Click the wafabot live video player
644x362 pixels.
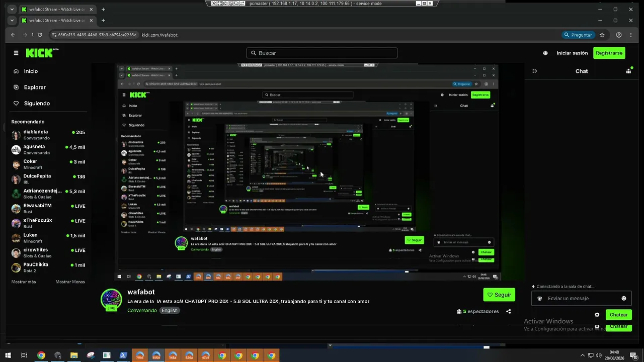[x=308, y=172]
